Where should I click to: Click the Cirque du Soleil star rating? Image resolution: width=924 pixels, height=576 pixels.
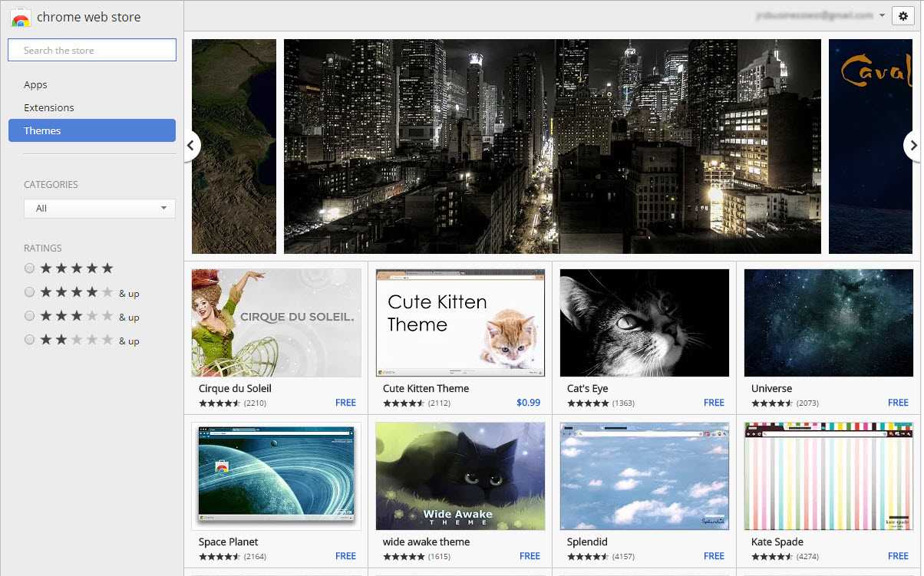[219, 403]
